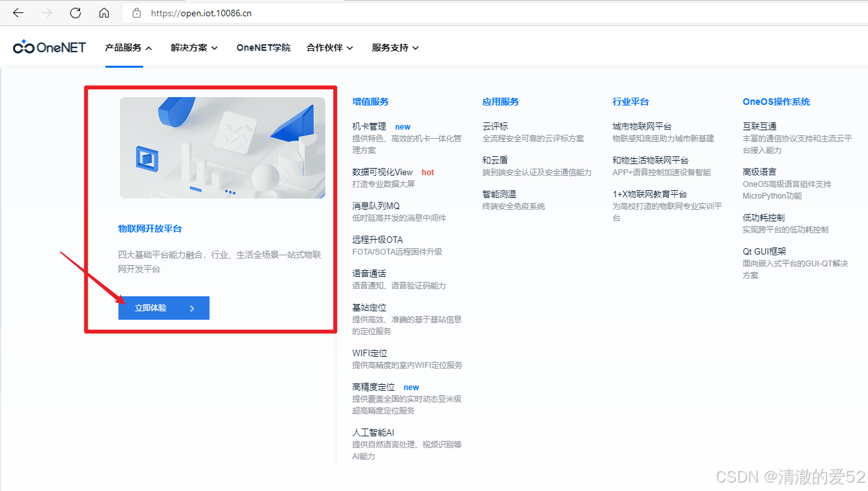Open the OneNET学院 menu item

(263, 48)
